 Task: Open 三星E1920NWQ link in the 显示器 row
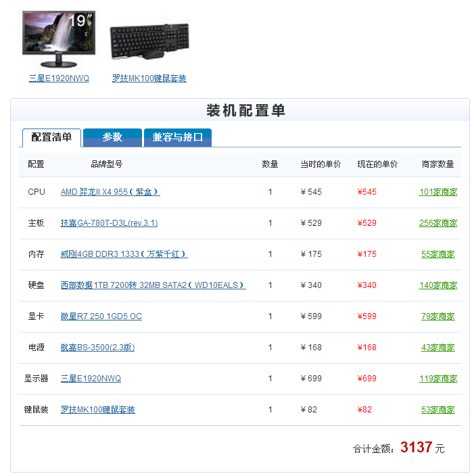point(91,379)
